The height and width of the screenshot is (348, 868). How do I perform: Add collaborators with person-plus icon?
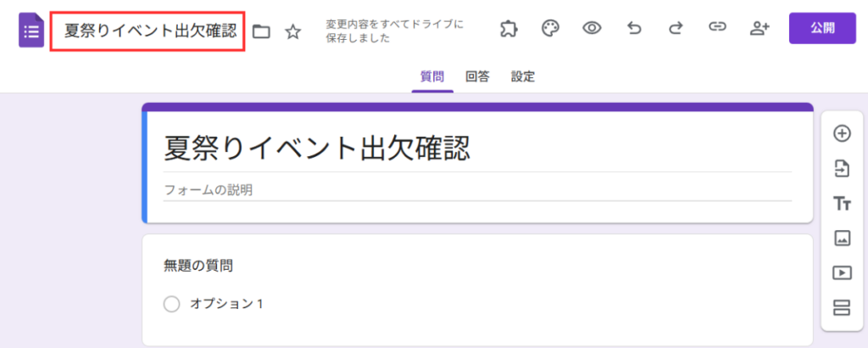click(759, 28)
